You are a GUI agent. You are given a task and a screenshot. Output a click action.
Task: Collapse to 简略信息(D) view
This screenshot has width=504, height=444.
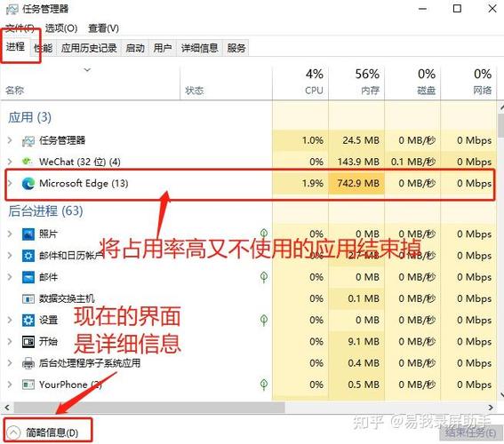click(44, 432)
